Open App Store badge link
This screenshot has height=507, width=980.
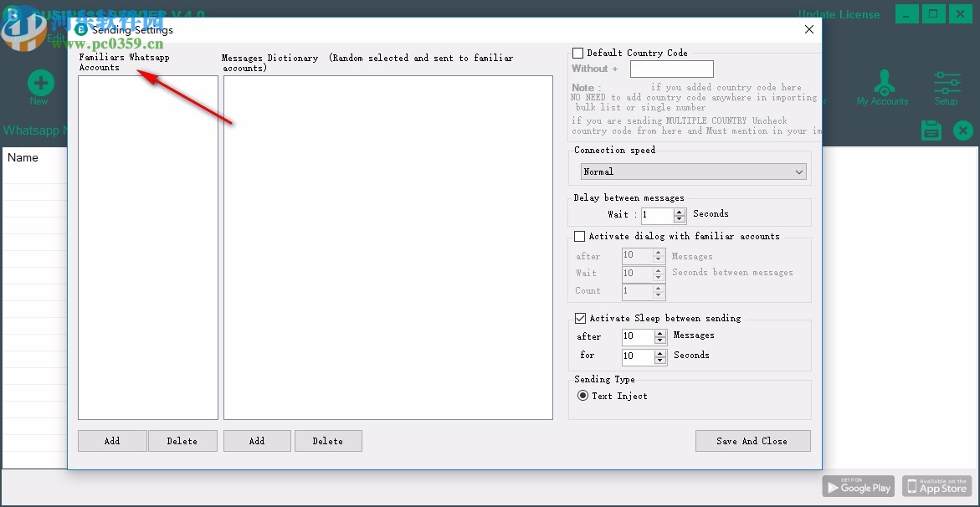click(x=936, y=486)
